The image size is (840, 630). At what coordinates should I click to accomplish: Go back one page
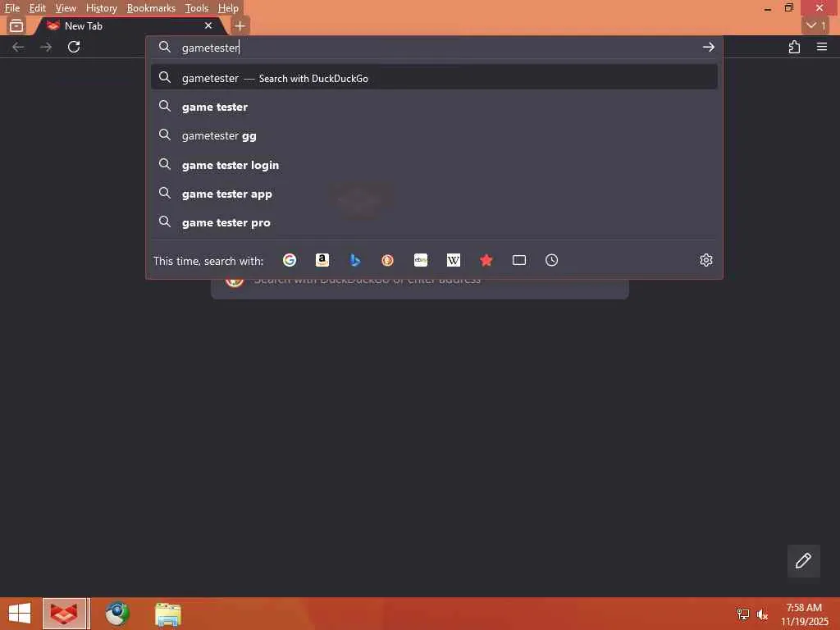click(x=18, y=47)
